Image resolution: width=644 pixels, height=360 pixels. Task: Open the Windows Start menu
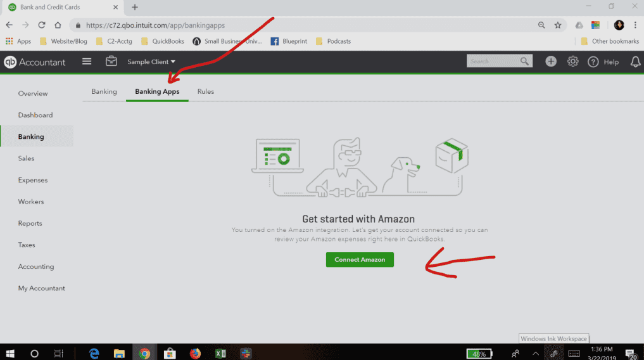click(x=10, y=354)
